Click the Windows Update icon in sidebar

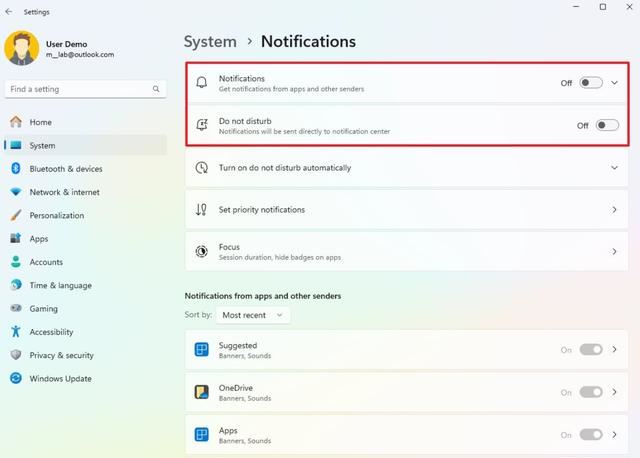coord(16,379)
